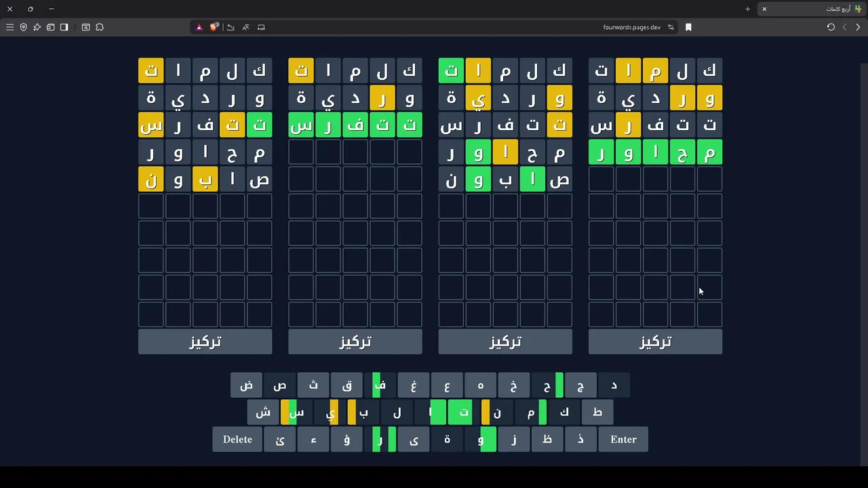Tap the خ key on keyboard
The width and height of the screenshot is (868, 488).
513,385
